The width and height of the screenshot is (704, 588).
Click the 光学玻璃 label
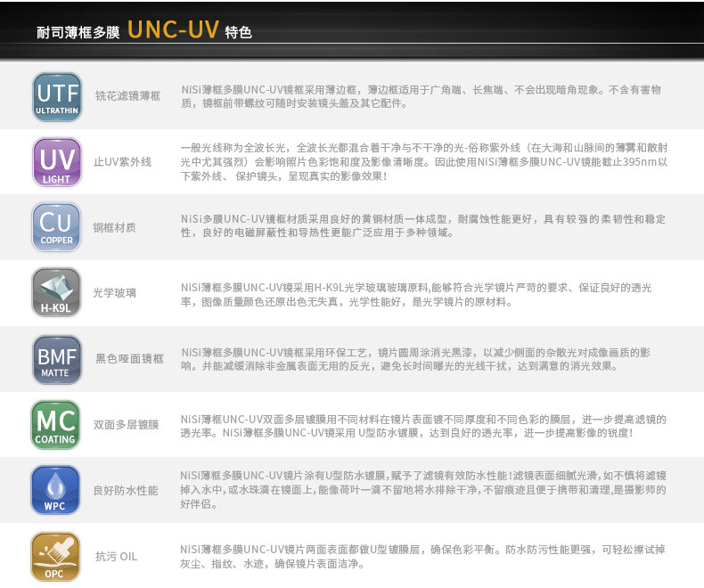114,292
